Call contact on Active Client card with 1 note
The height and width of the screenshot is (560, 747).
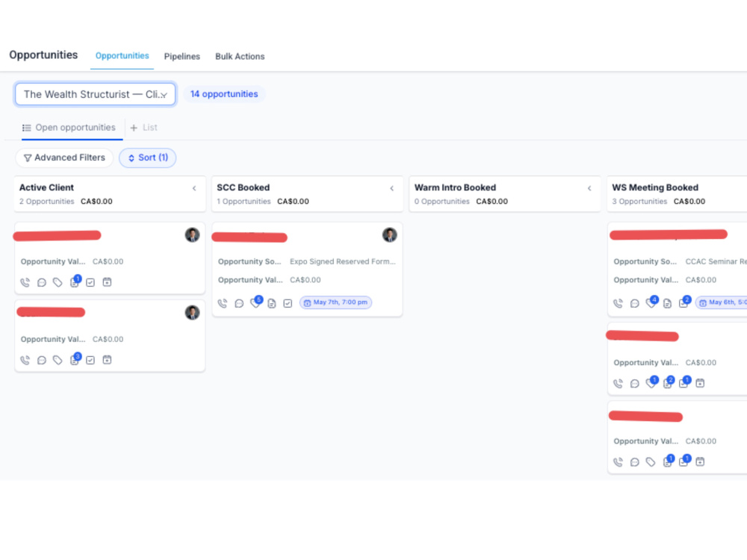(x=25, y=282)
